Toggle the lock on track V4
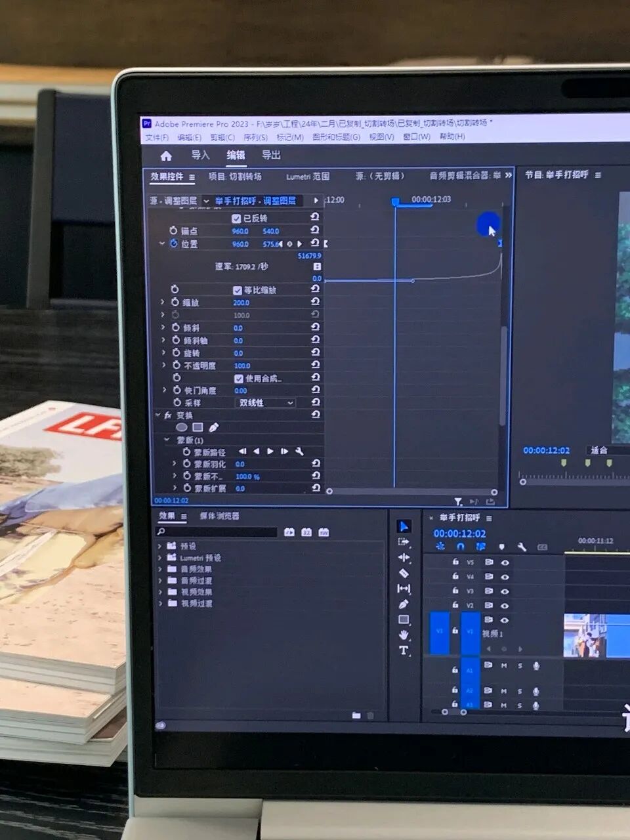The height and width of the screenshot is (840, 630). point(455,577)
